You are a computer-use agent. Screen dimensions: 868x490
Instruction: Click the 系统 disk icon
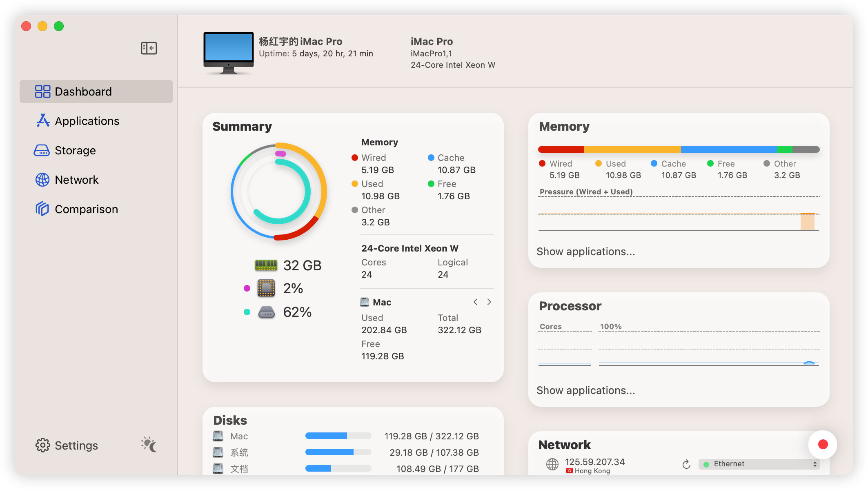click(x=218, y=452)
